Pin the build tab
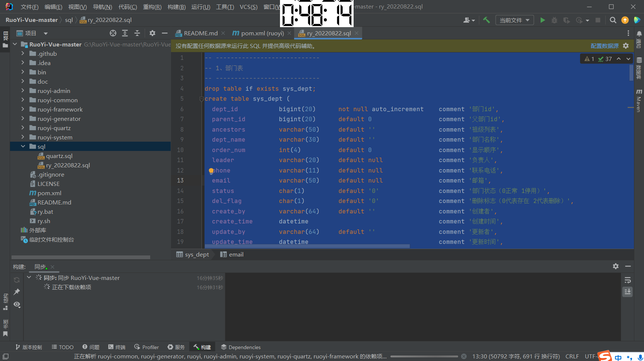 point(17,292)
